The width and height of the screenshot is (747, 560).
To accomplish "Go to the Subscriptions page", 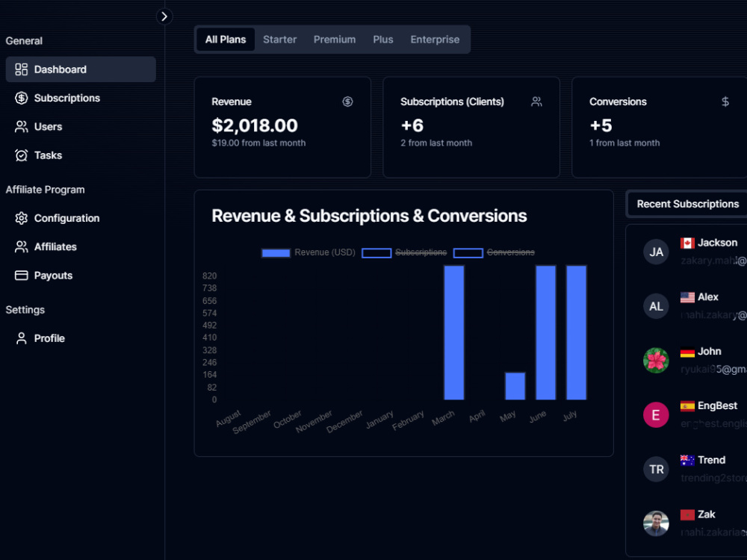I will [x=81, y=98].
